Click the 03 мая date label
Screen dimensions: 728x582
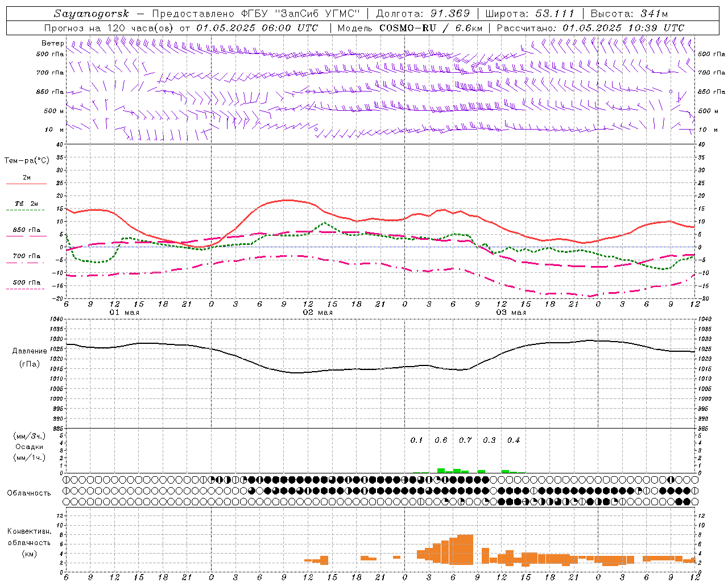[511, 313]
